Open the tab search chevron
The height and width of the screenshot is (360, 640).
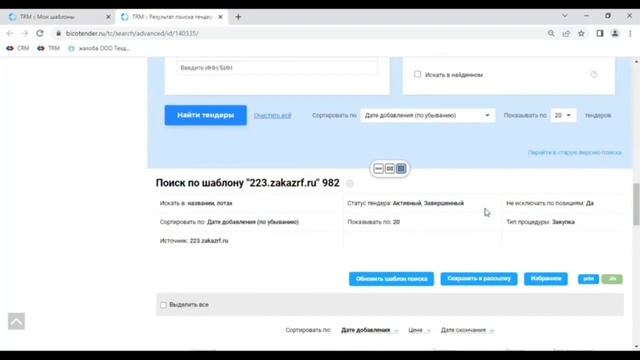[x=564, y=16]
